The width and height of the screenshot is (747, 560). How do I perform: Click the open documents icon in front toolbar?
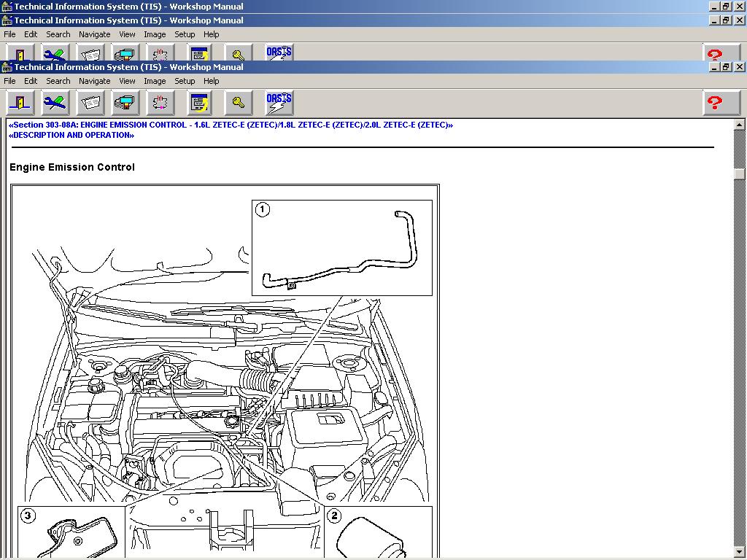pos(90,103)
